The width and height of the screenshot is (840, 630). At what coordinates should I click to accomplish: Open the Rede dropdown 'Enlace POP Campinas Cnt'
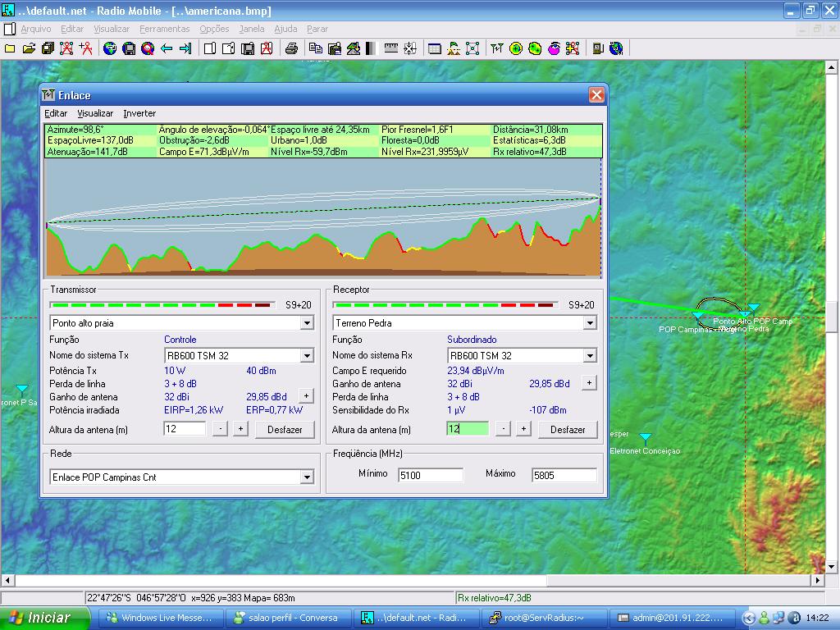307,477
